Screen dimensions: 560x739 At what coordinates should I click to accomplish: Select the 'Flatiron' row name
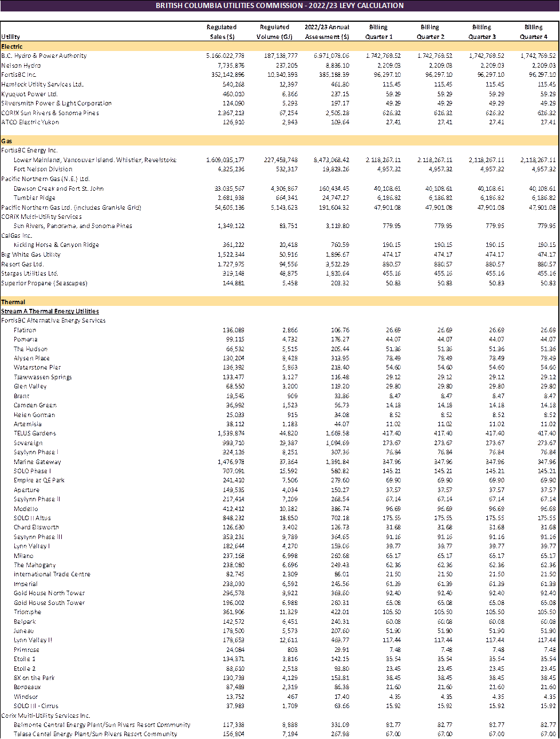[25, 330]
